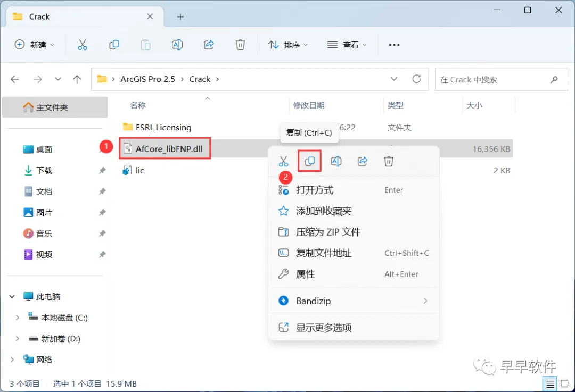Image resolution: width=575 pixels, height=392 pixels.
Task: Open the 查看 (View) dropdown
Action: click(x=347, y=45)
